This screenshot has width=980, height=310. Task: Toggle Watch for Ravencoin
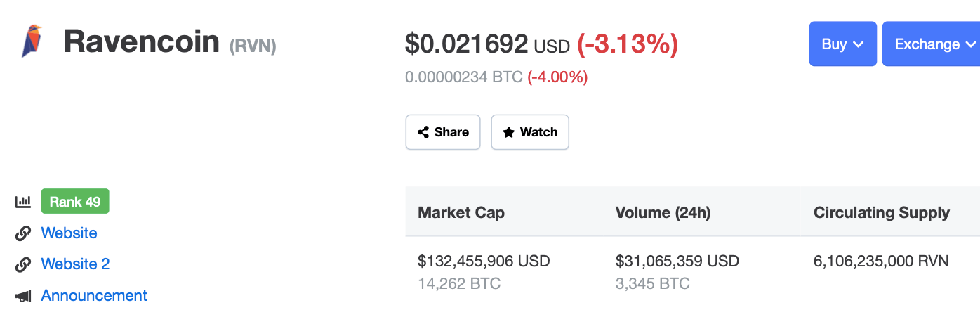530,132
